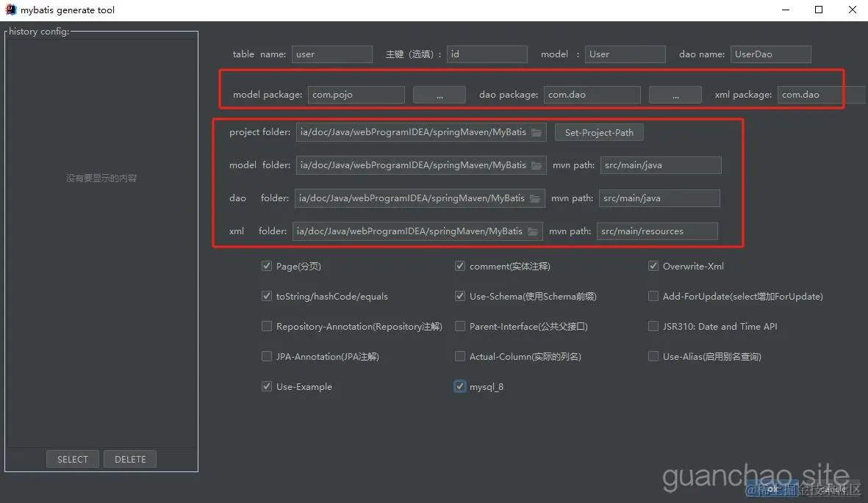Image resolution: width=868 pixels, height=503 pixels.
Task: Click the DELETE button in history config
Action: click(130, 459)
